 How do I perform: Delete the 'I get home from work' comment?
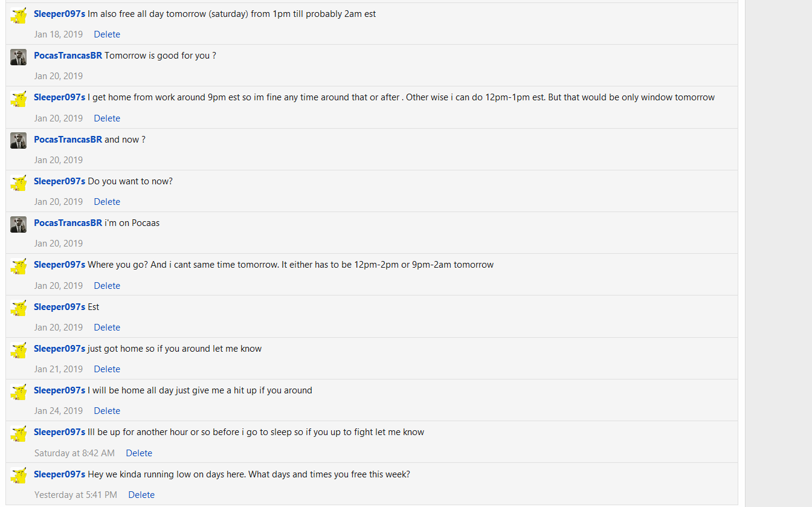point(107,118)
